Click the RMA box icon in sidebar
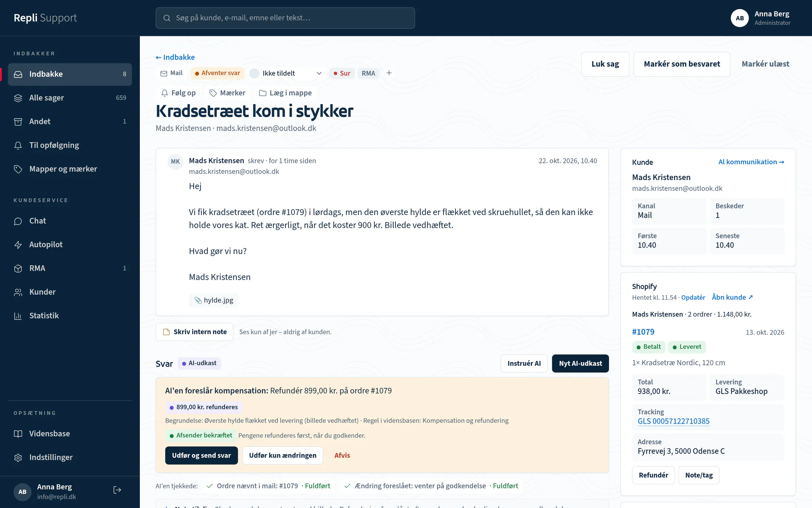 pos(18,268)
